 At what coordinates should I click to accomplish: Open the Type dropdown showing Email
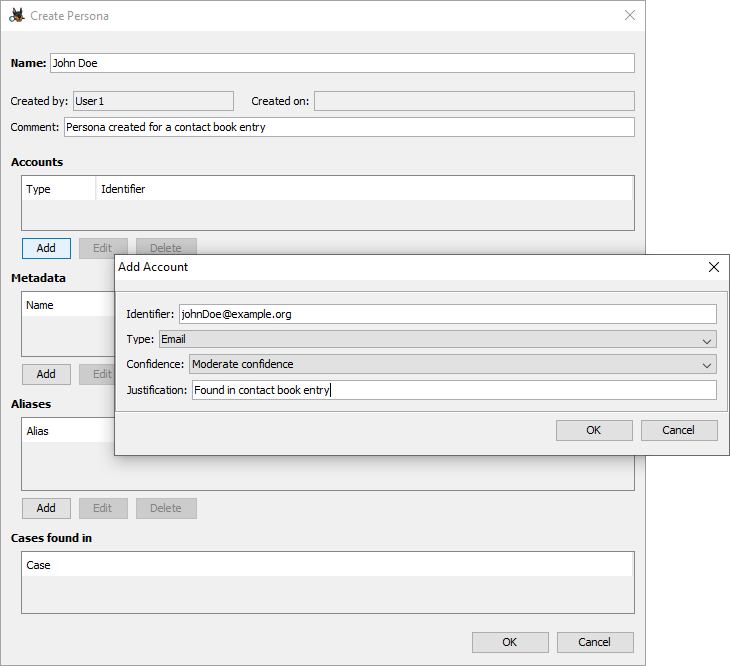tap(437, 339)
